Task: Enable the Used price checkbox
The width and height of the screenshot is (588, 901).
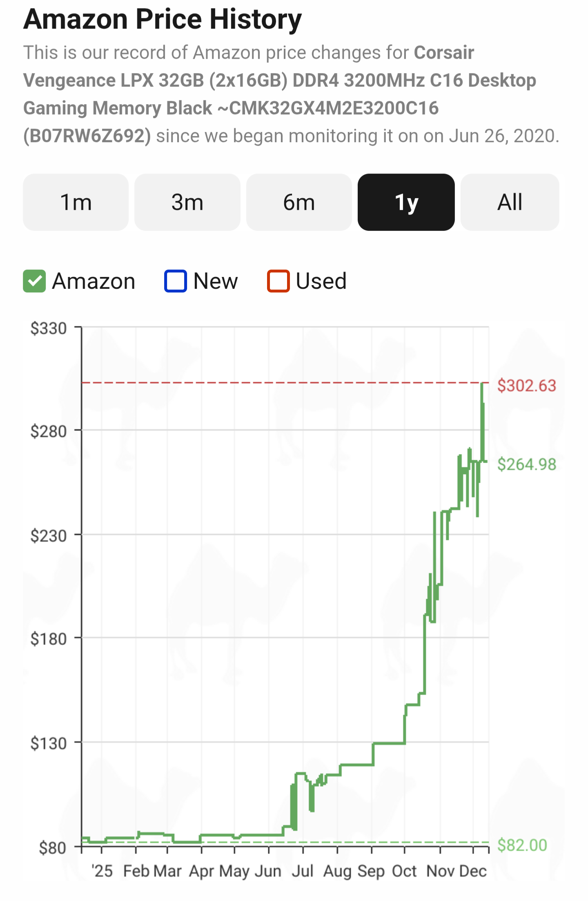Action: tap(278, 281)
